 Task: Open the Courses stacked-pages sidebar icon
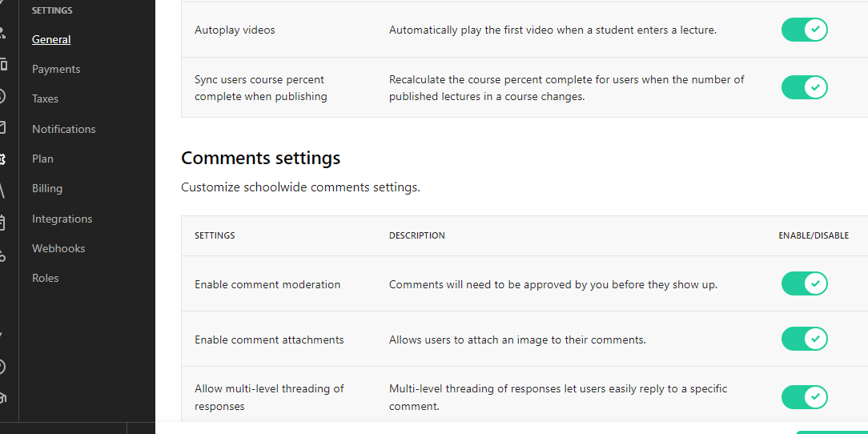[2, 64]
